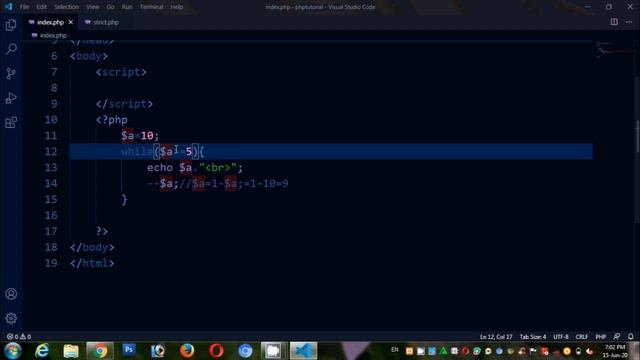Open Windows Explorer folder from taskbar
This screenshot has height=360, width=640.
[71, 351]
